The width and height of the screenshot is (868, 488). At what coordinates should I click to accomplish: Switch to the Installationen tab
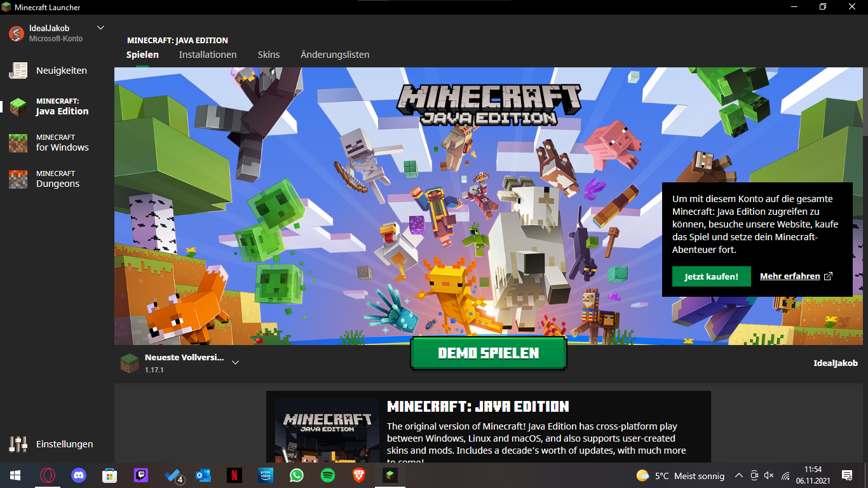(x=208, y=55)
